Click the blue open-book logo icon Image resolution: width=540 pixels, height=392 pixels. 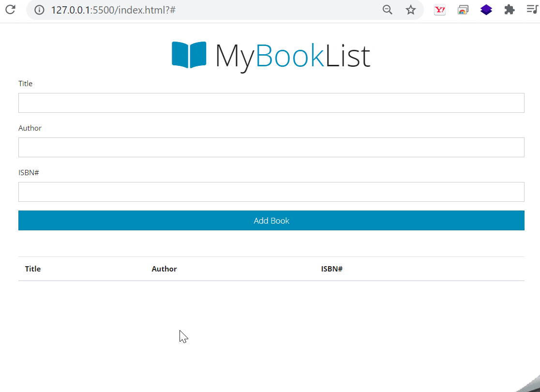click(x=189, y=55)
